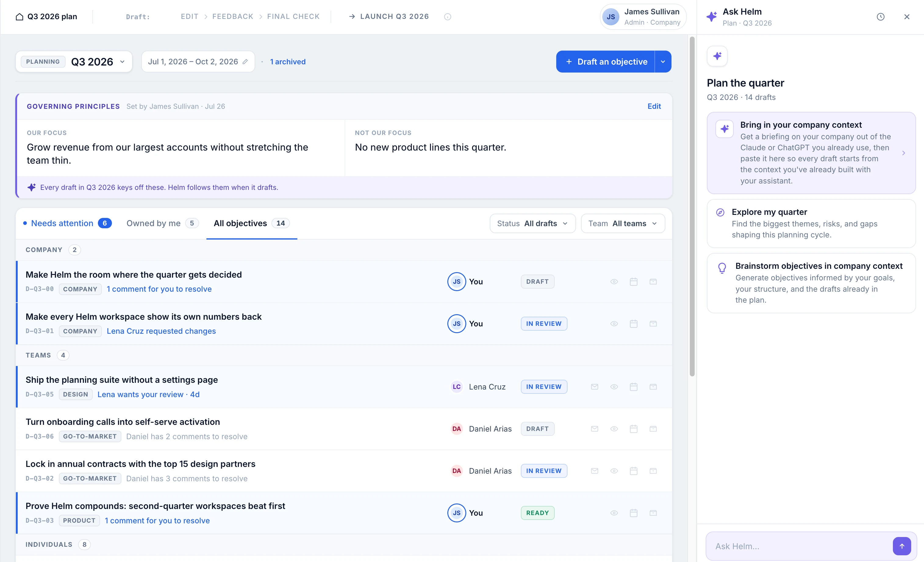The height and width of the screenshot is (562, 924).
Task: Click the pencil icon beside the date range
Action: pyautogui.click(x=245, y=62)
